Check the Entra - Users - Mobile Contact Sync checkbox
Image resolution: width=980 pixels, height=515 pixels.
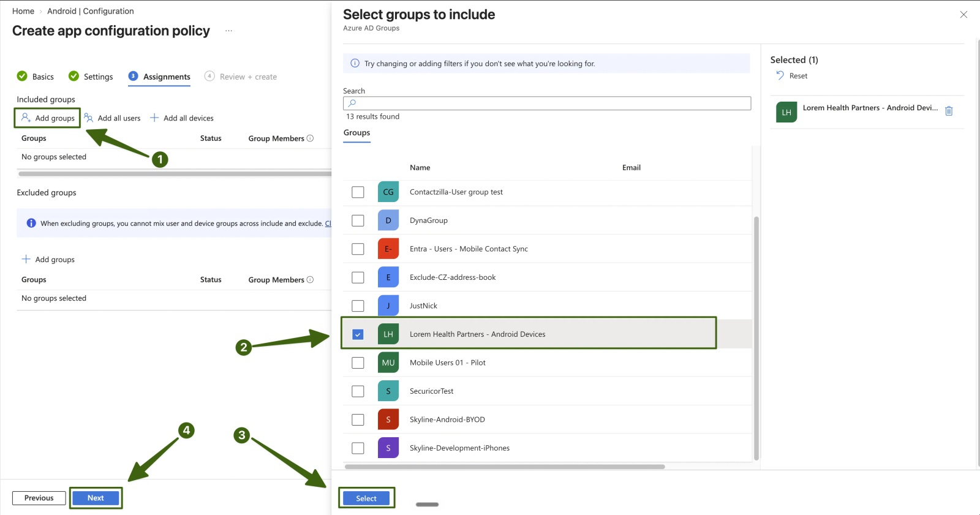tap(358, 249)
